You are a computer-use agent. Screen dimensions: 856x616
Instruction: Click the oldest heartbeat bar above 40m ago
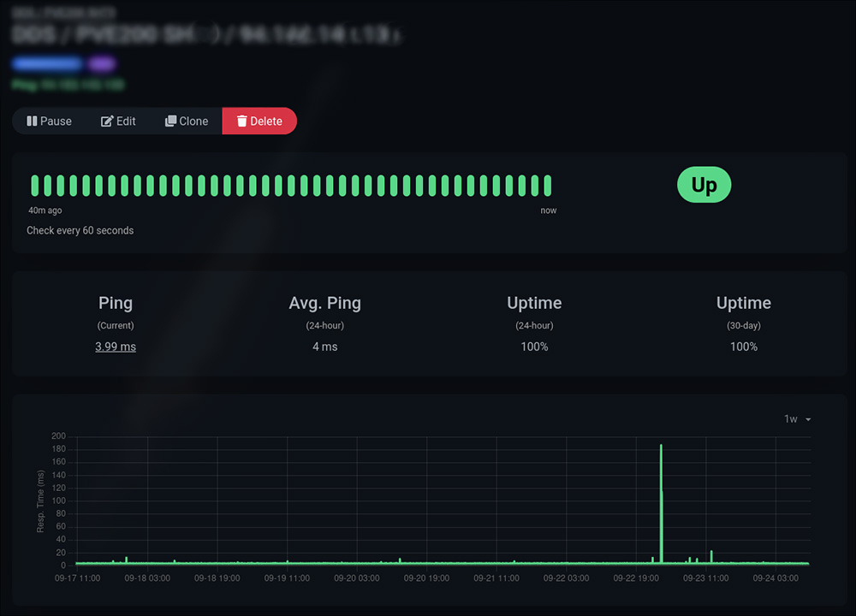pos(36,186)
